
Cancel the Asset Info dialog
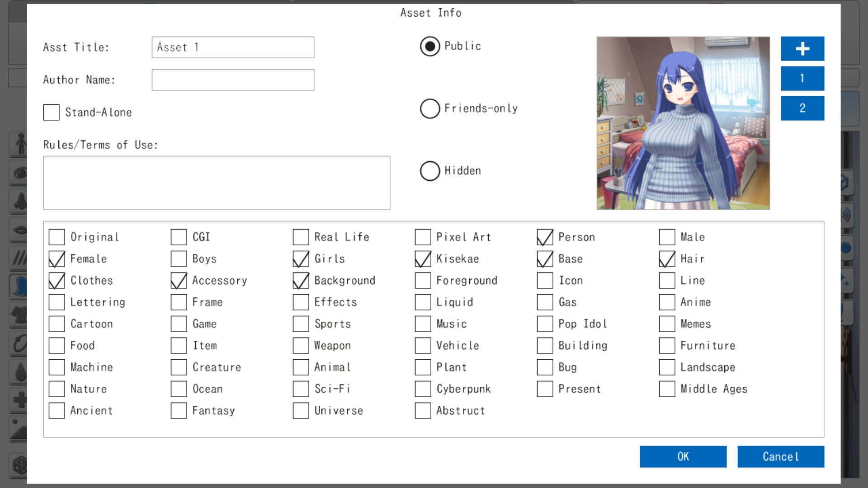tap(781, 456)
